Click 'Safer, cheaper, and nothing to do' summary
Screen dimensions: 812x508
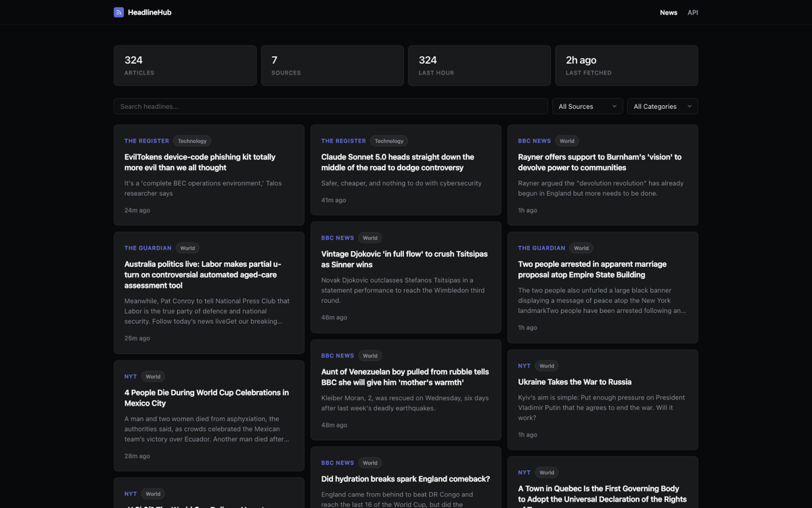point(401,183)
